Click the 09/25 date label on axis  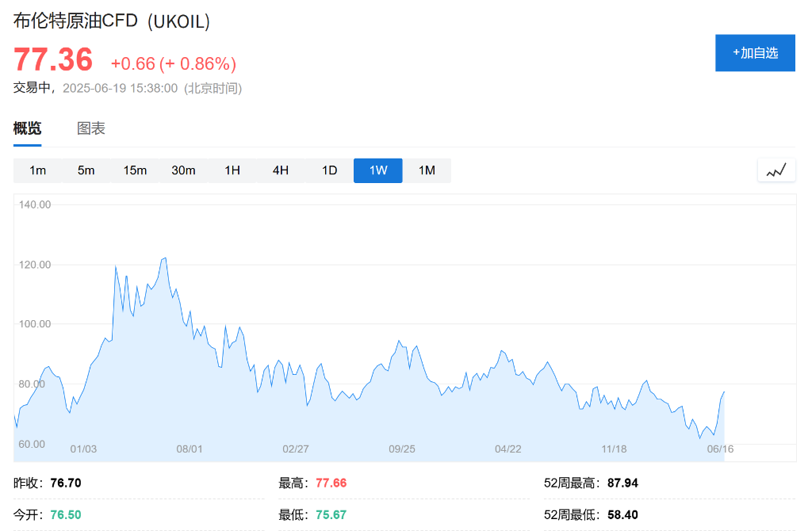point(402,449)
